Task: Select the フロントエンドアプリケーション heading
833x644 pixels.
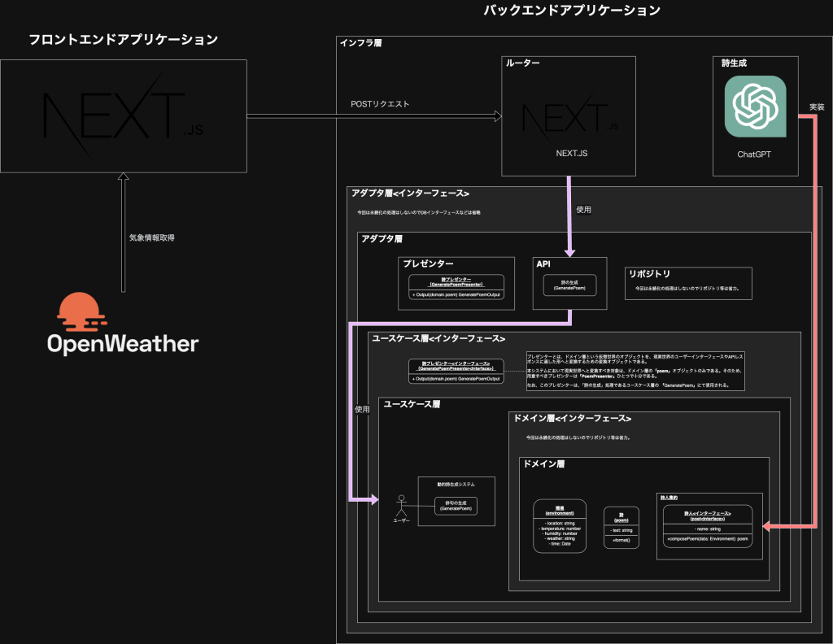Action: coord(124,39)
